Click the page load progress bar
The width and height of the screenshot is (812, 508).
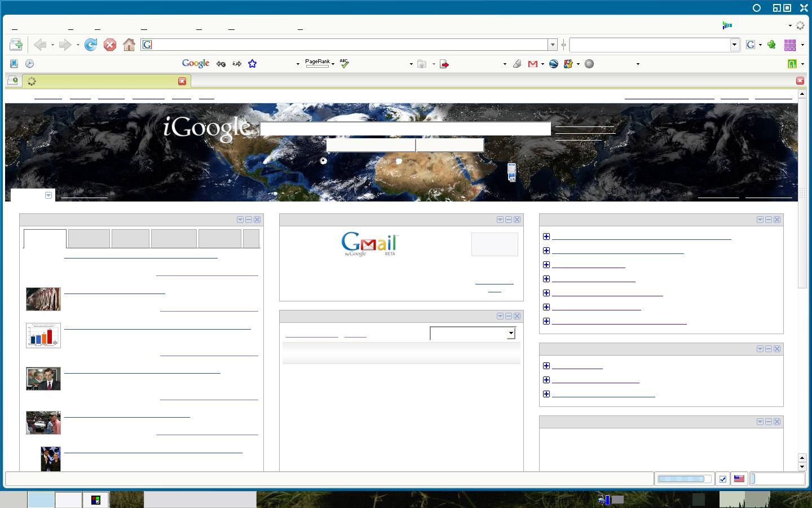[684, 479]
